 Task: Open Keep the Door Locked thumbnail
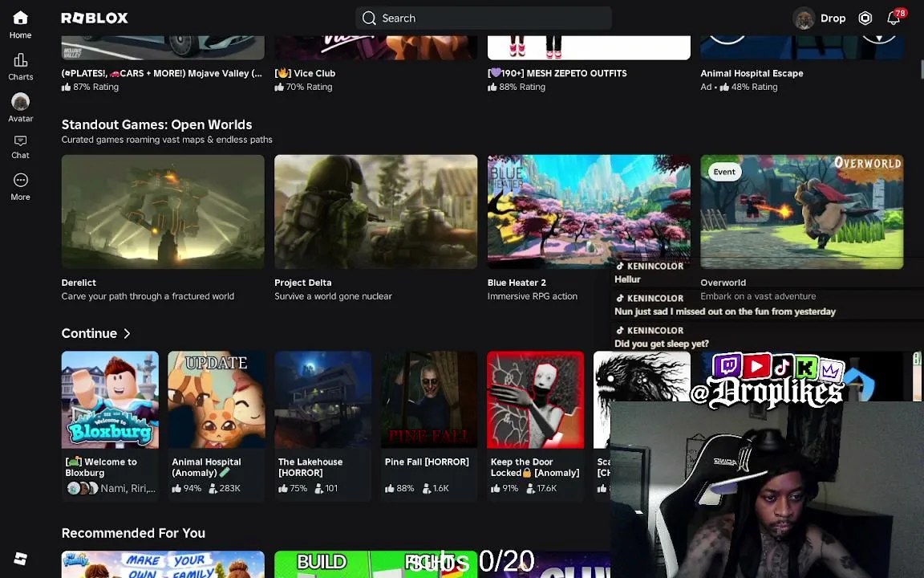tap(535, 400)
